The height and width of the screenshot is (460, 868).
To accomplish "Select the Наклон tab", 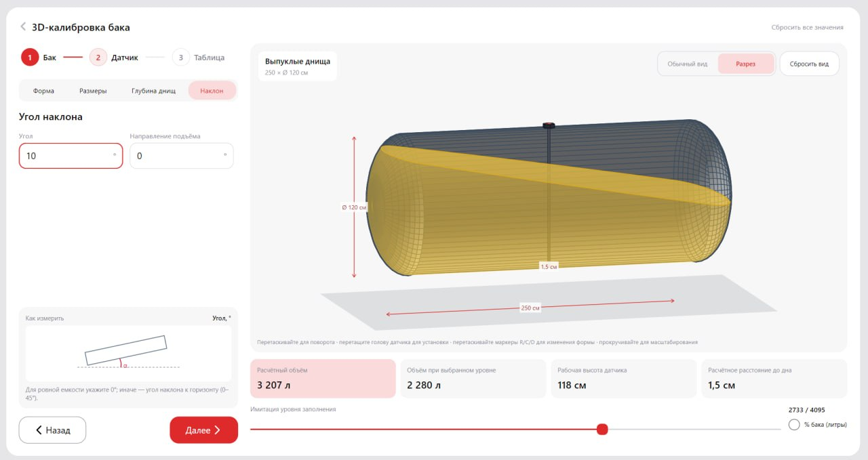I will point(212,91).
